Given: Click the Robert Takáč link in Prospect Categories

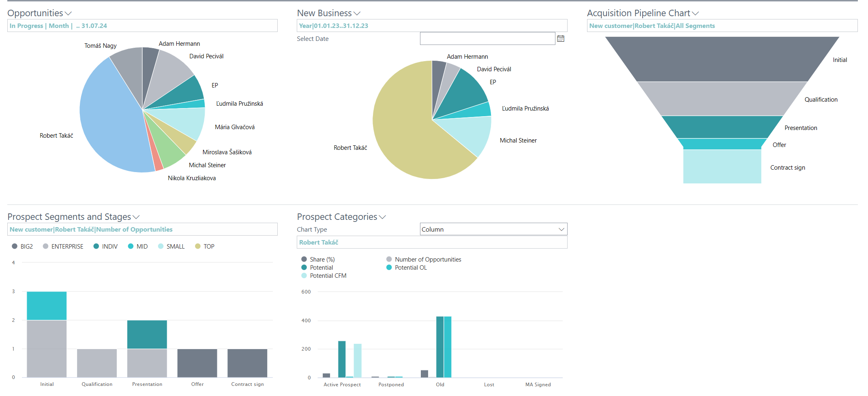Looking at the screenshot, I should pyautogui.click(x=318, y=243).
